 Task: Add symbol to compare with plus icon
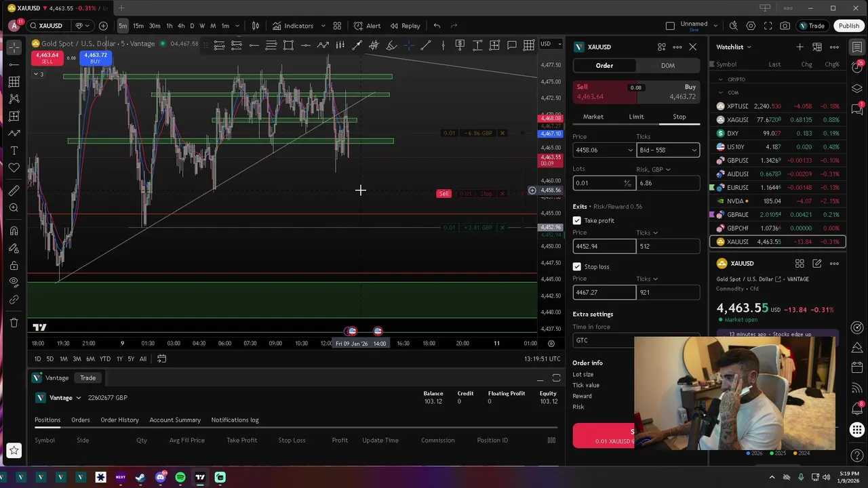tap(103, 26)
